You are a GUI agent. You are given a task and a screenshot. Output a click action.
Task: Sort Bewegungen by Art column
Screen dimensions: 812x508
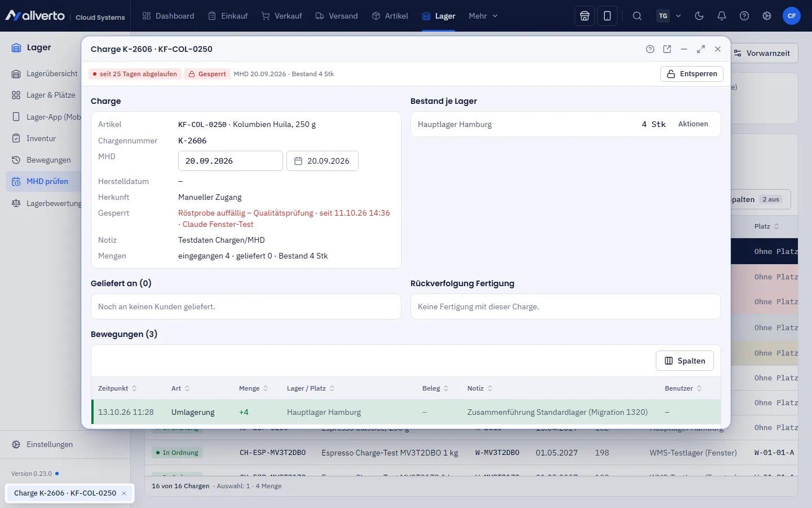180,388
